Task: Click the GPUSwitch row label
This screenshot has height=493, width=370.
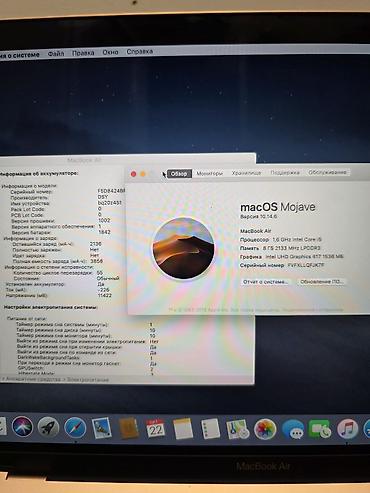Action: [30, 368]
